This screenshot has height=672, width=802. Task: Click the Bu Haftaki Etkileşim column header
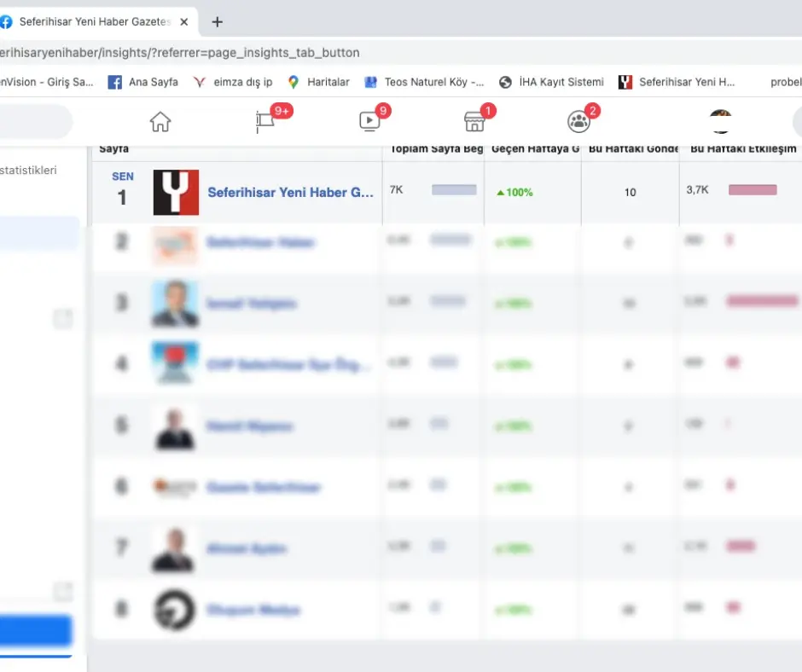coord(743,149)
